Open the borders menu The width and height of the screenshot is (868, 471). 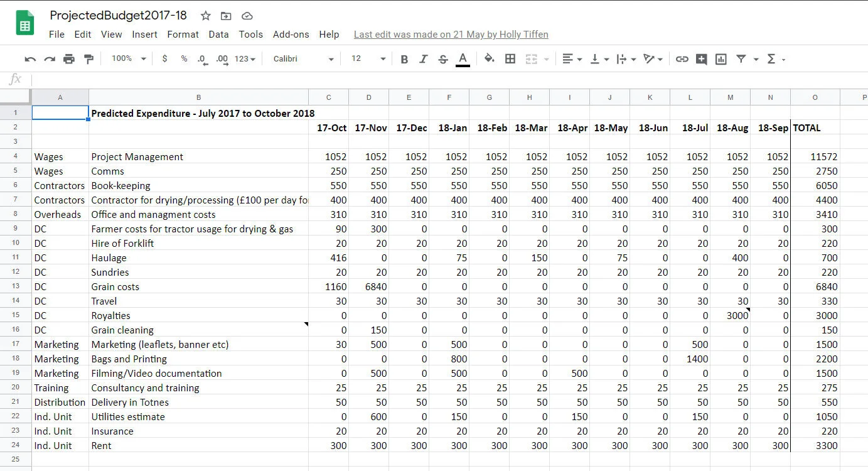[x=510, y=58]
